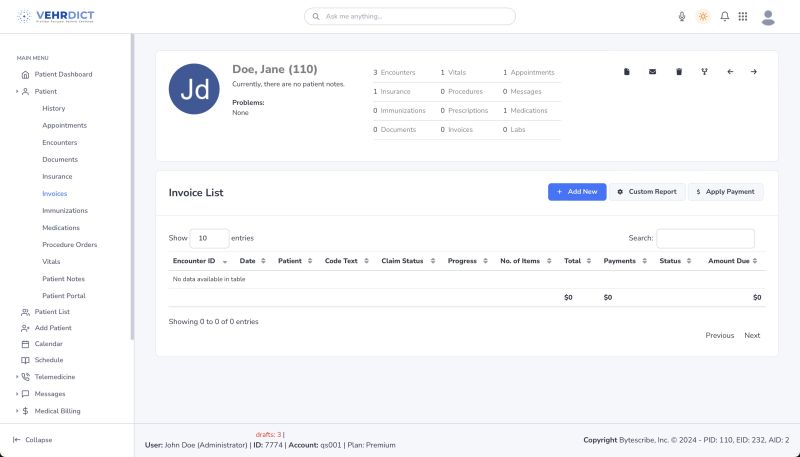This screenshot has width=800, height=457.
Task: Click the invoice table Search field
Action: click(705, 238)
